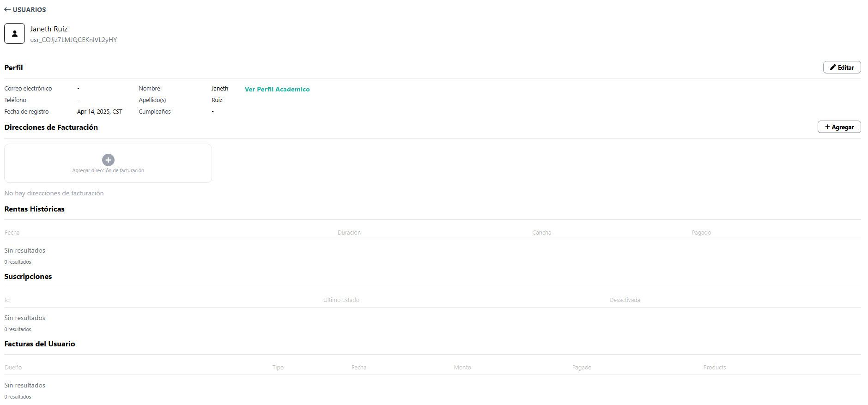Sort by the Ultimo Estado column

pyautogui.click(x=341, y=300)
